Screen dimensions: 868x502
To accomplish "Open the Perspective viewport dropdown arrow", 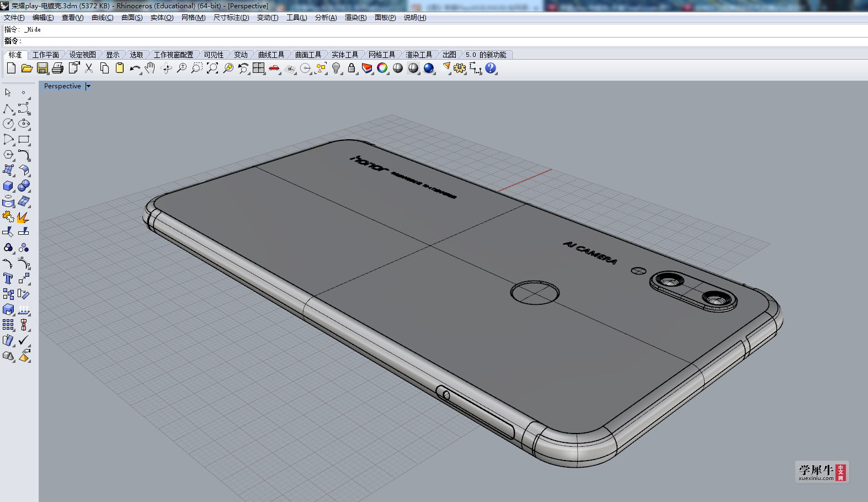I will pos(88,86).
